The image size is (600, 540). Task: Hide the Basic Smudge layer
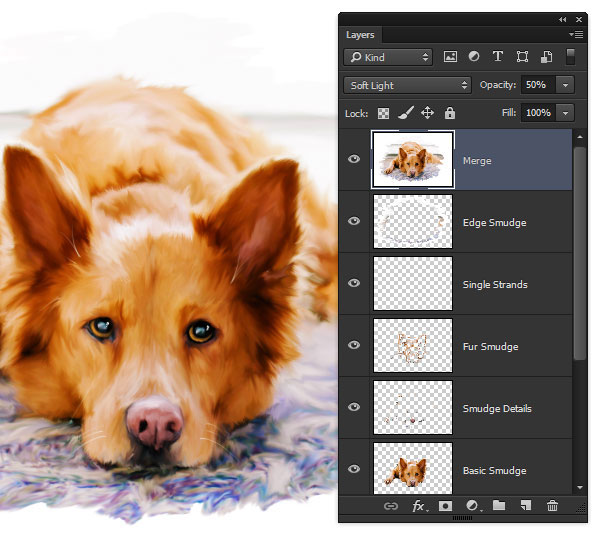click(354, 469)
